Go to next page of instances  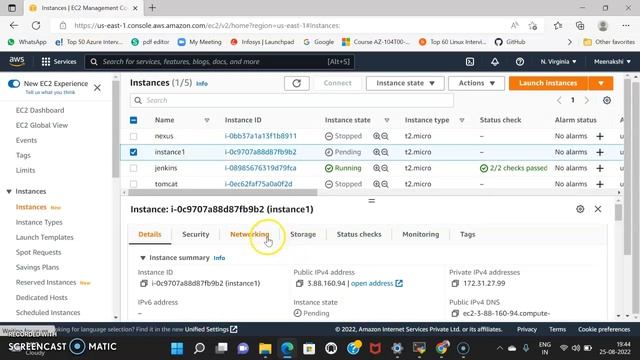(587, 100)
